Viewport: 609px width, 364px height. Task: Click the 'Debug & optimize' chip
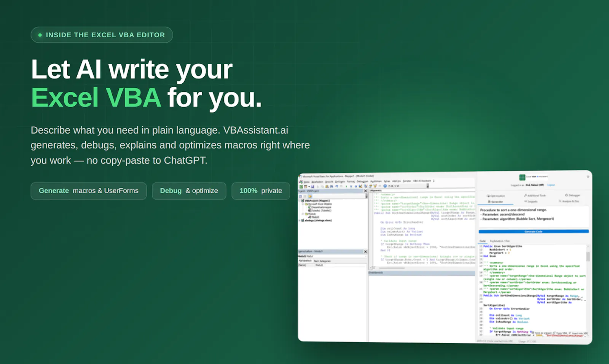tap(189, 191)
